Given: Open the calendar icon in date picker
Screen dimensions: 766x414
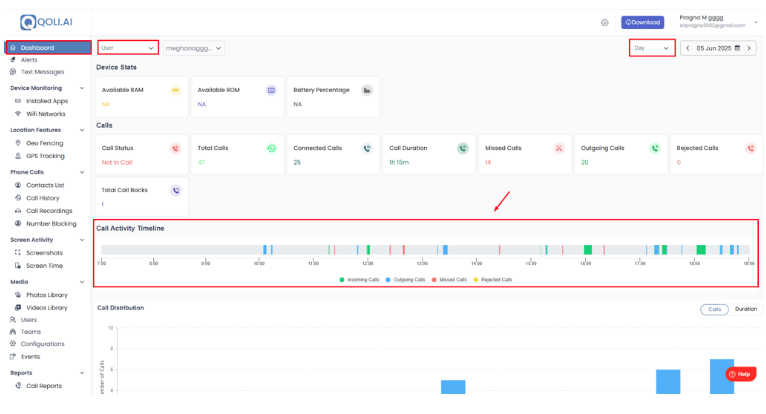Looking at the screenshot, I should [x=738, y=48].
